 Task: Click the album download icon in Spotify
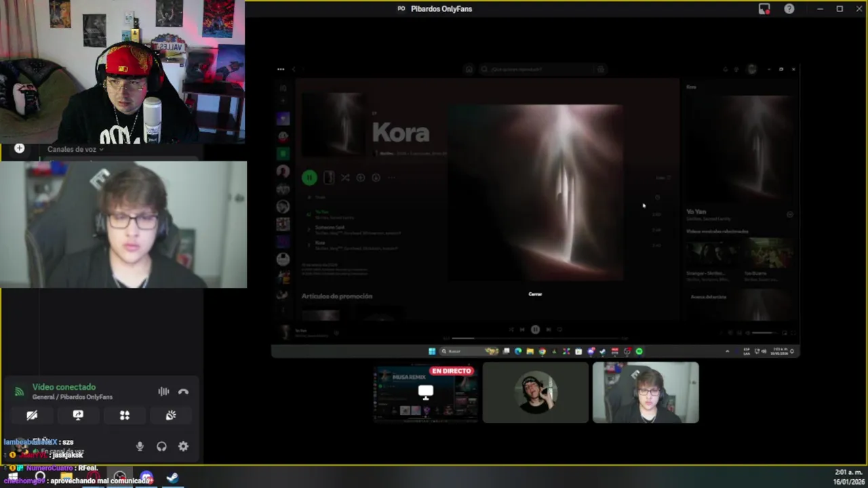pyautogui.click(x=376, y=178)
